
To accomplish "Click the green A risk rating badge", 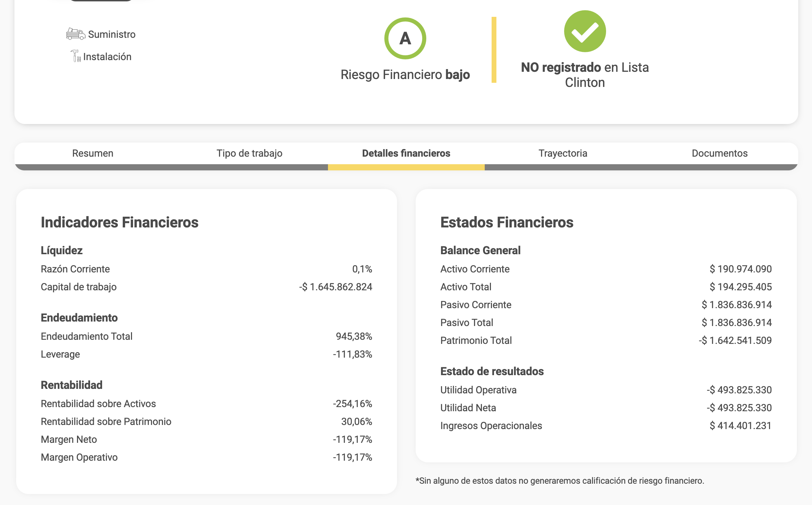I will (405, 38).
